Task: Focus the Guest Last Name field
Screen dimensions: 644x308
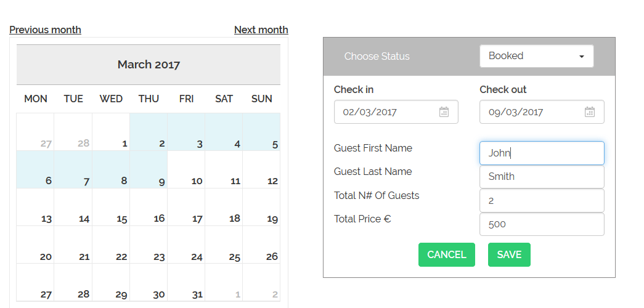Action: [542, 177]
